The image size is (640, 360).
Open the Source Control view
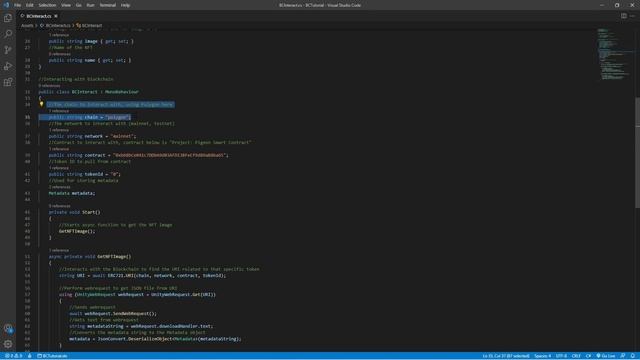point(8,50)
